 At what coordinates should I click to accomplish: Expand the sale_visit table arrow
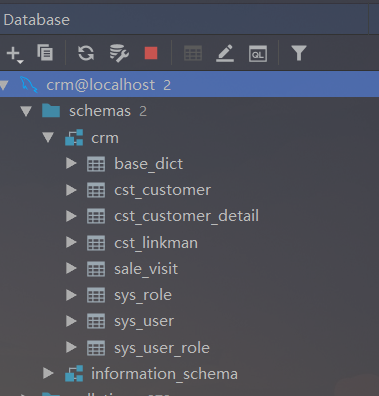(71, 268)
